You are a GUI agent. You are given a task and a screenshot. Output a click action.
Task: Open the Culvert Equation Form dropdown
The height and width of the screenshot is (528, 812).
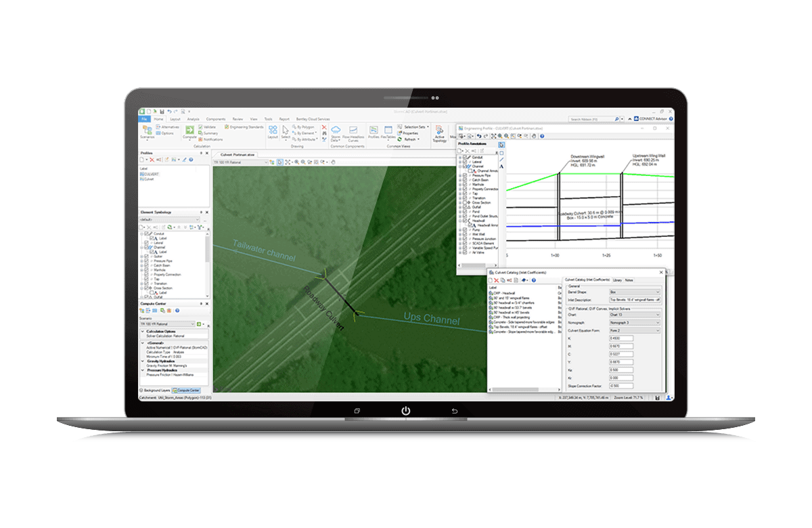pyautogui.click(x=634, y=330)
